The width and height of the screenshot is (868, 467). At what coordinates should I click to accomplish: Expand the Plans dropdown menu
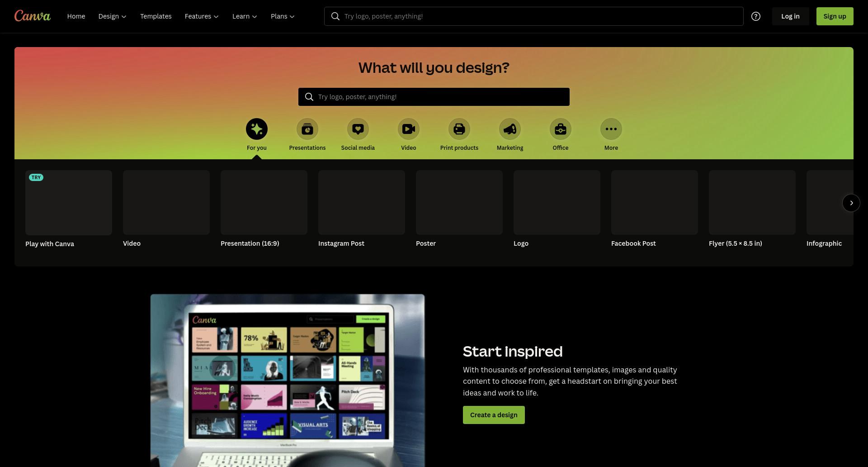(x=283, y=16)
